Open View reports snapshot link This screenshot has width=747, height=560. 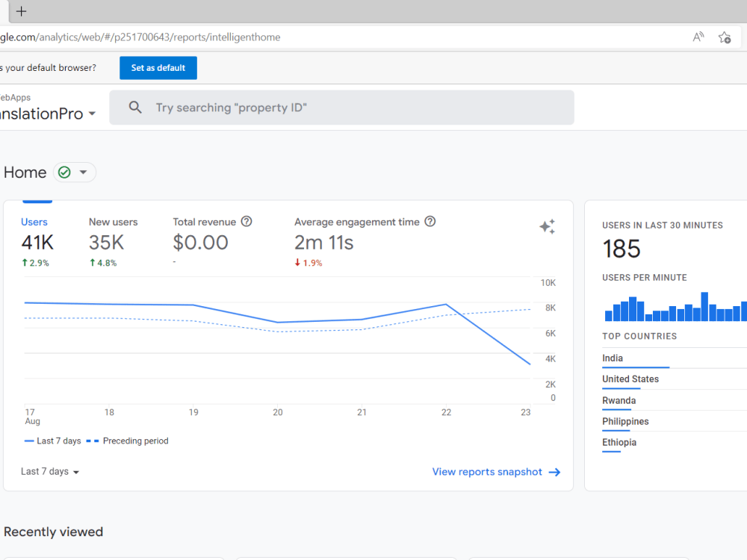(x=496, y=472)
